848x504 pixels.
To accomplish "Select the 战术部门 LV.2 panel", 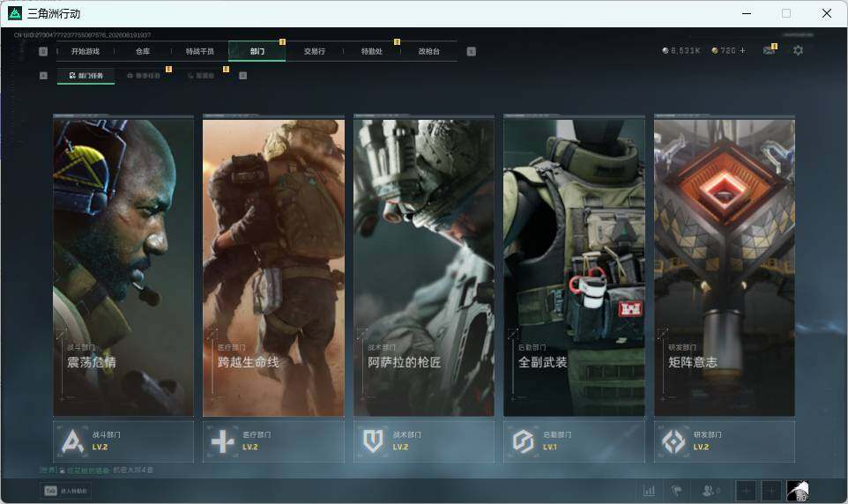I will [x=424, y=441].
